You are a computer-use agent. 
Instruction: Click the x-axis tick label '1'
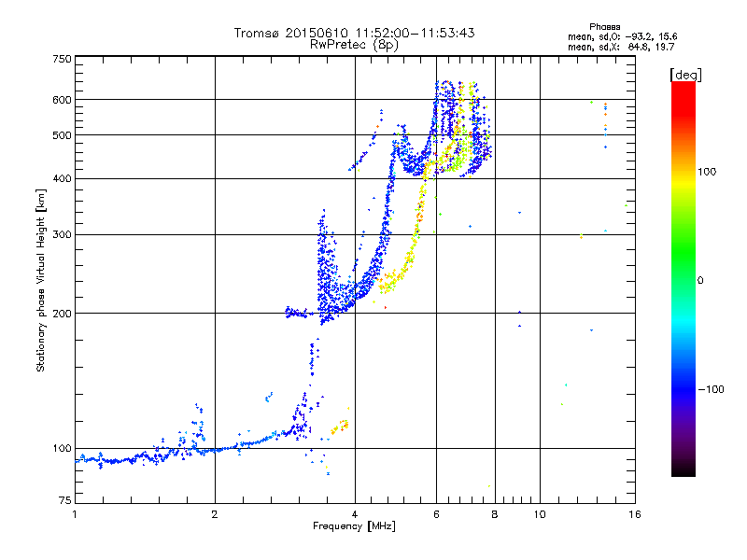(75, 514)
